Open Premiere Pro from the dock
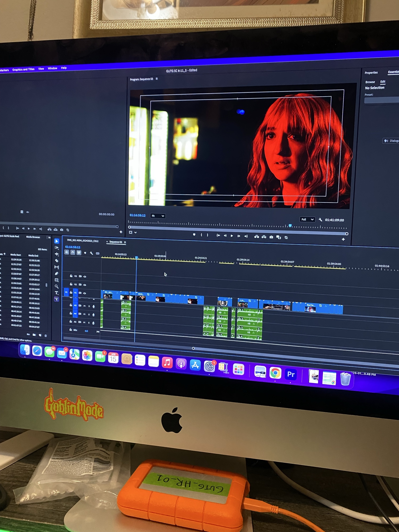Screen dimensions: 399x532 (x=291, y=374)
